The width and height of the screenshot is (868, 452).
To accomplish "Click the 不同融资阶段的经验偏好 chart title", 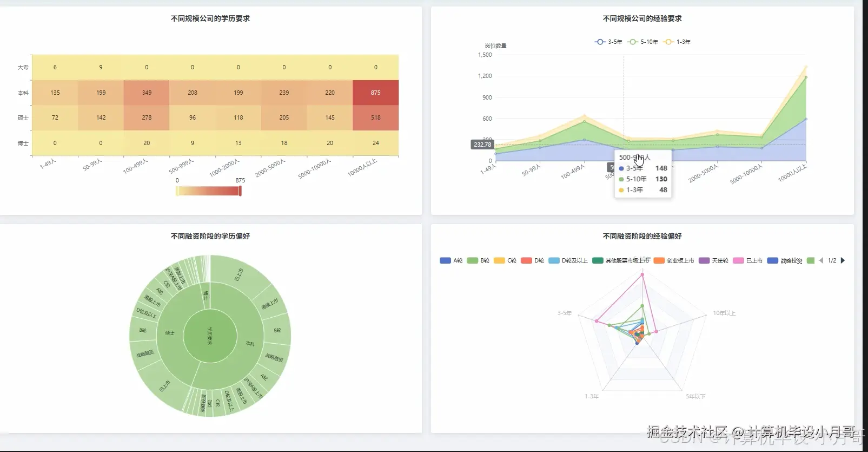I will coord(642,236).
